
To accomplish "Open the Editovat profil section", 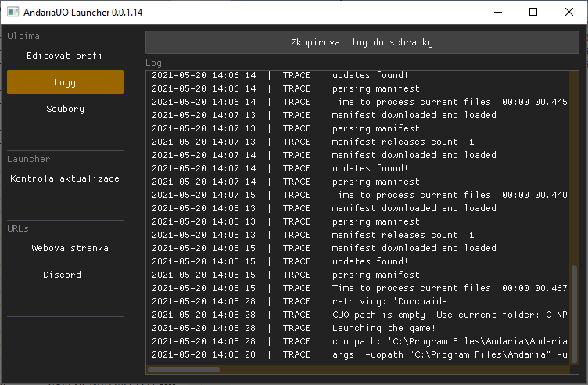I will point(66,56).
